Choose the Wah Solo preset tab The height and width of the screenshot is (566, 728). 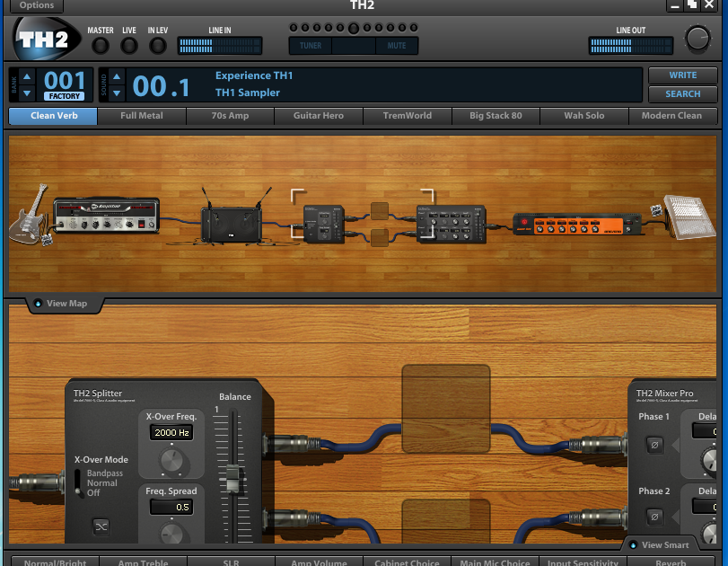point(584,116)
